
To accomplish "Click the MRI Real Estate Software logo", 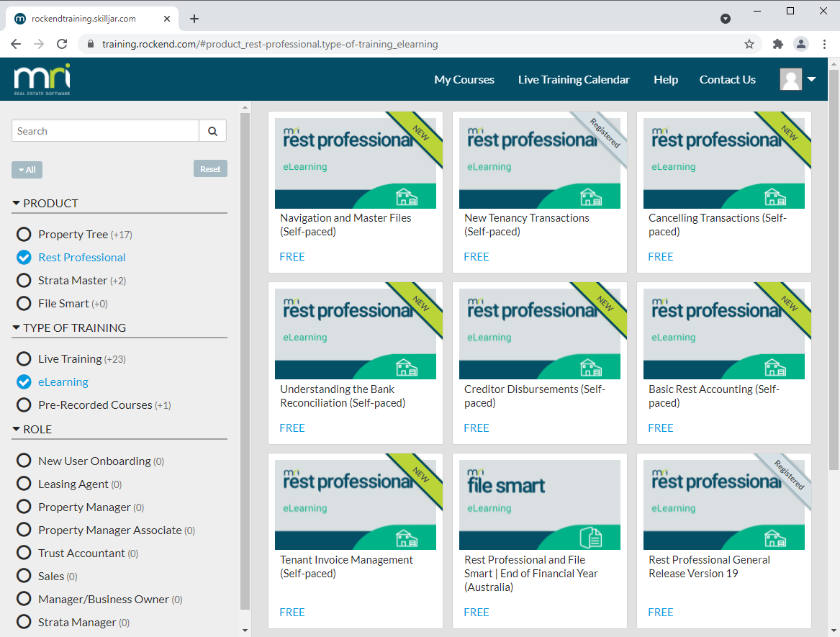I will [42, 79].
